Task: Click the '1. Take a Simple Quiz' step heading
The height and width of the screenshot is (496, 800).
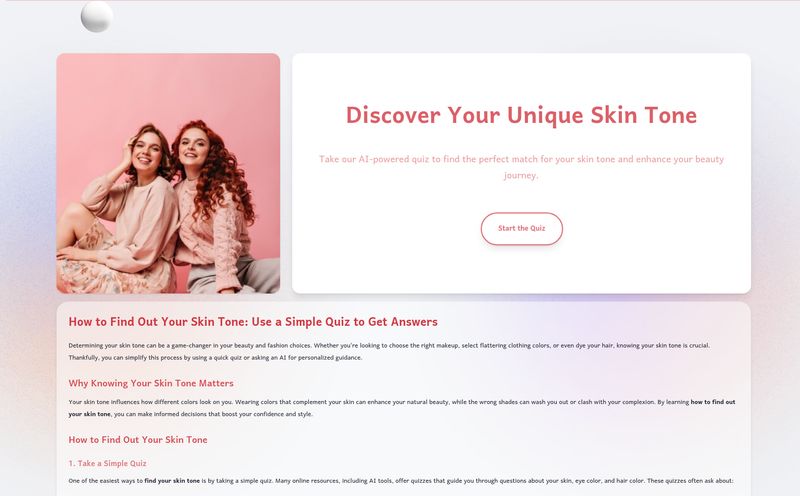Action: click(107, 463)
